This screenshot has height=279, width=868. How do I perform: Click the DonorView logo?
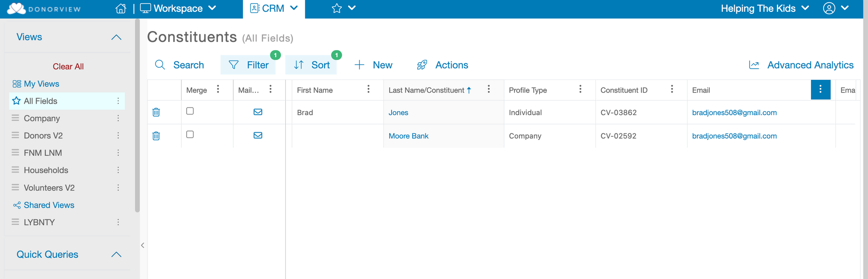(x=44, y=9)
